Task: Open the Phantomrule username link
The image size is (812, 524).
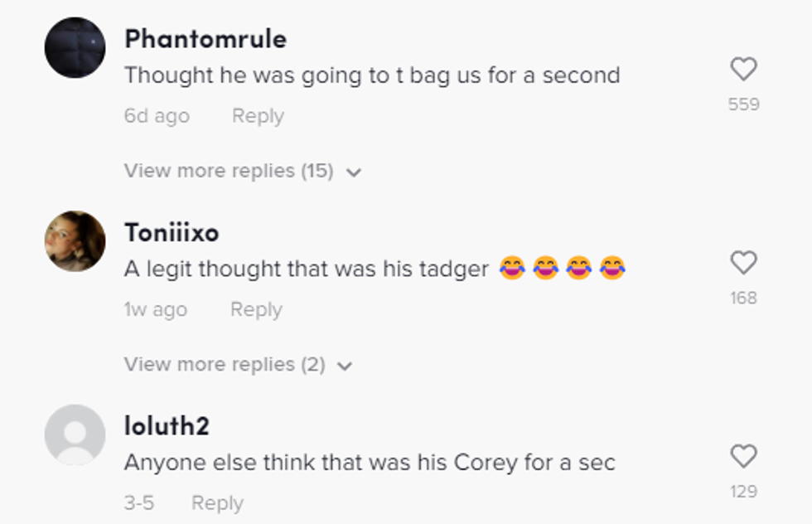Action: [205, 39]
